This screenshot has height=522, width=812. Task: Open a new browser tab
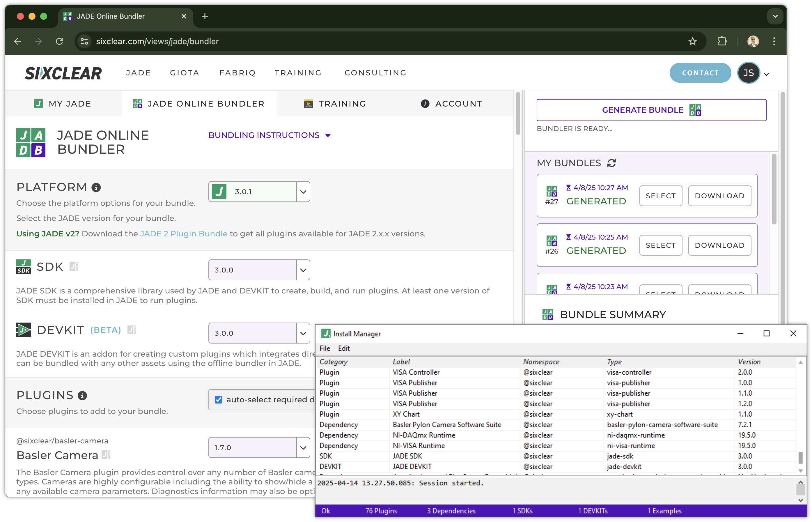click(x=205, y=16)
